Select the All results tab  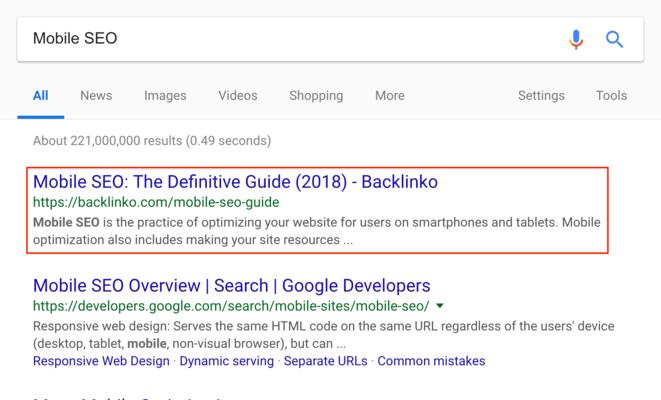tap(40, 96)
